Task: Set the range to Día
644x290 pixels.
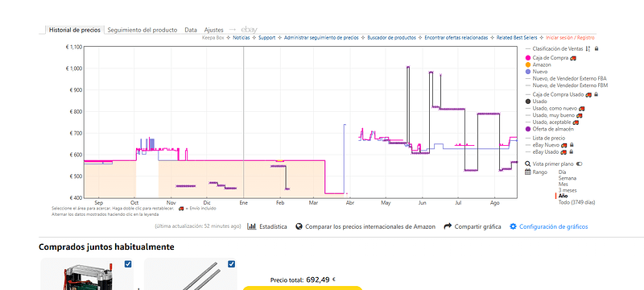Action: 562,172
